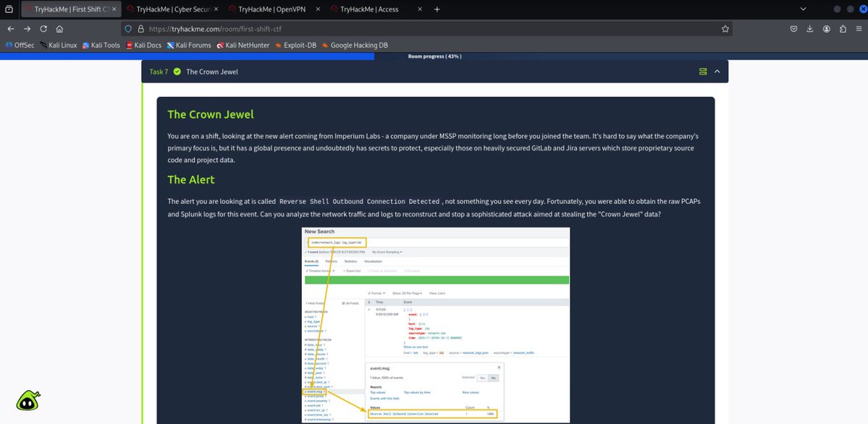Open the Firefox hamburger menu

(x=859, y=29)
